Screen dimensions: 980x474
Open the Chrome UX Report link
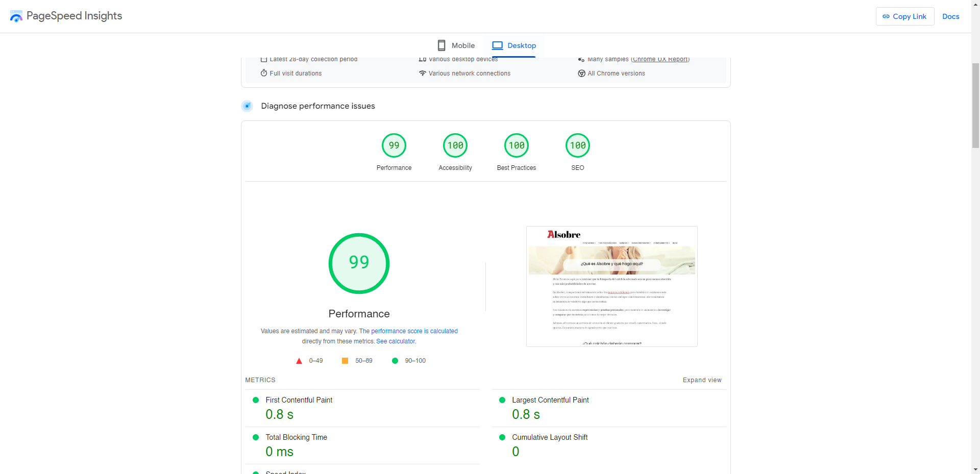660,59
